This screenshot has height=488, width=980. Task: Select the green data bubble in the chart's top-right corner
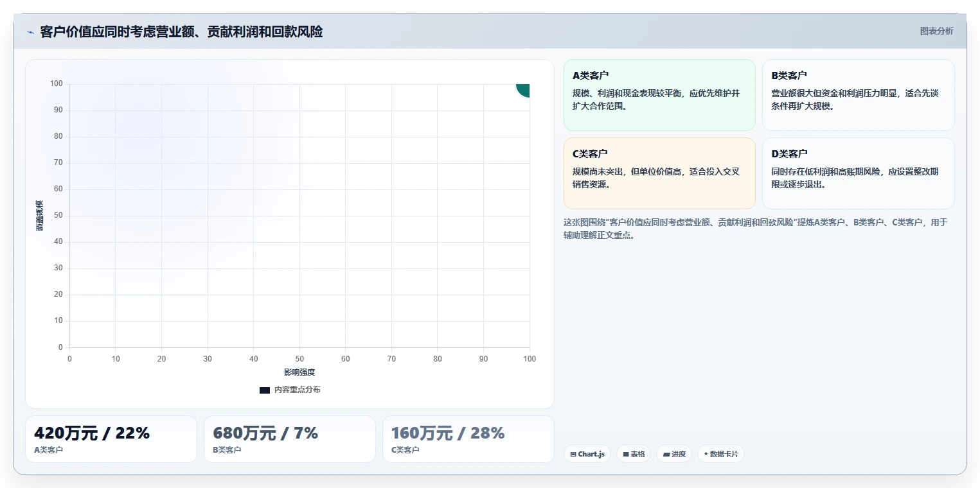click(523, 90)
